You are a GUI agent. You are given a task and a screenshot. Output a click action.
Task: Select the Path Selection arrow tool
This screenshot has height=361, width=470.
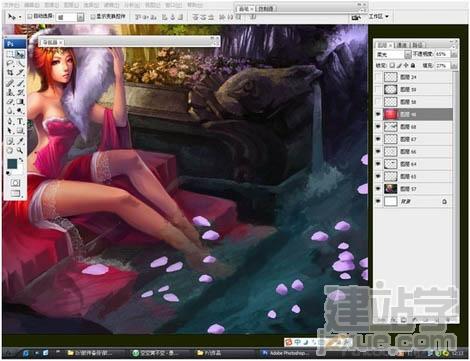10,130
